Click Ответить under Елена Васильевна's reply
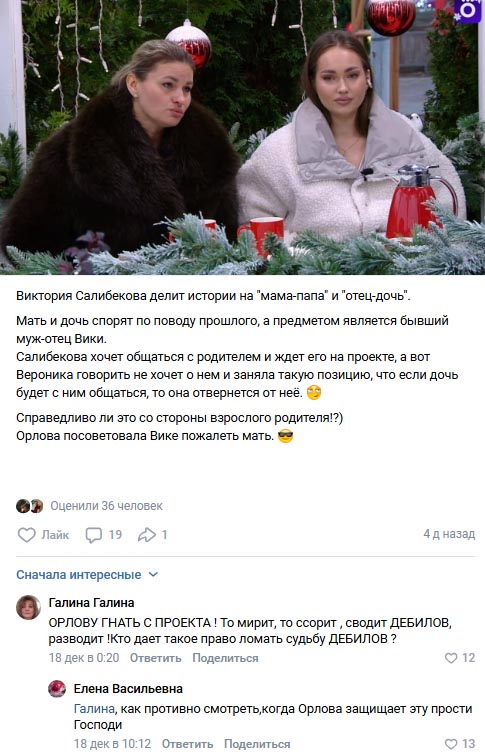The width and height of the screenshot is (485, 755). 187,744
